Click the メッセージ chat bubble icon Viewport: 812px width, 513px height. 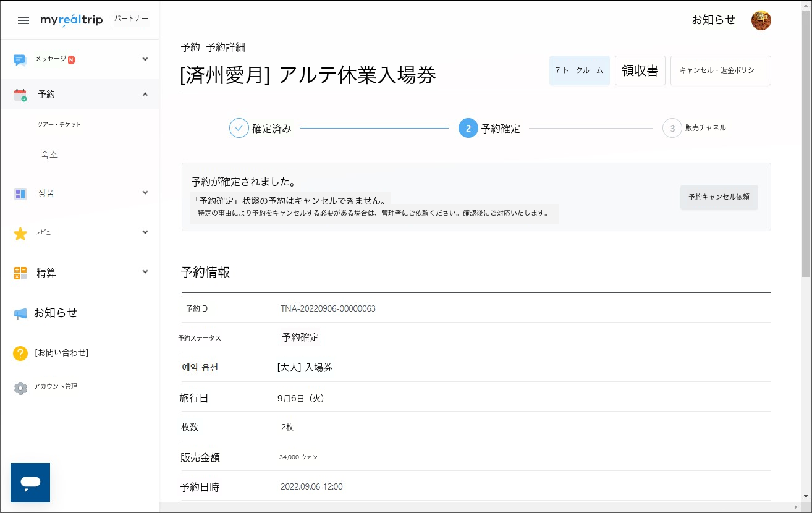coord(20,59)
